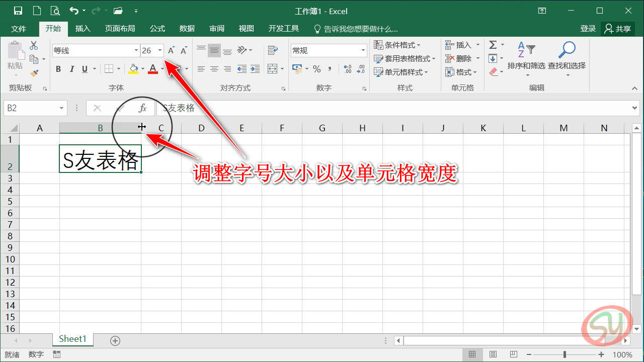Decrease the font size
The height and width of the screenshot is (362, 644).
point(184,50)
